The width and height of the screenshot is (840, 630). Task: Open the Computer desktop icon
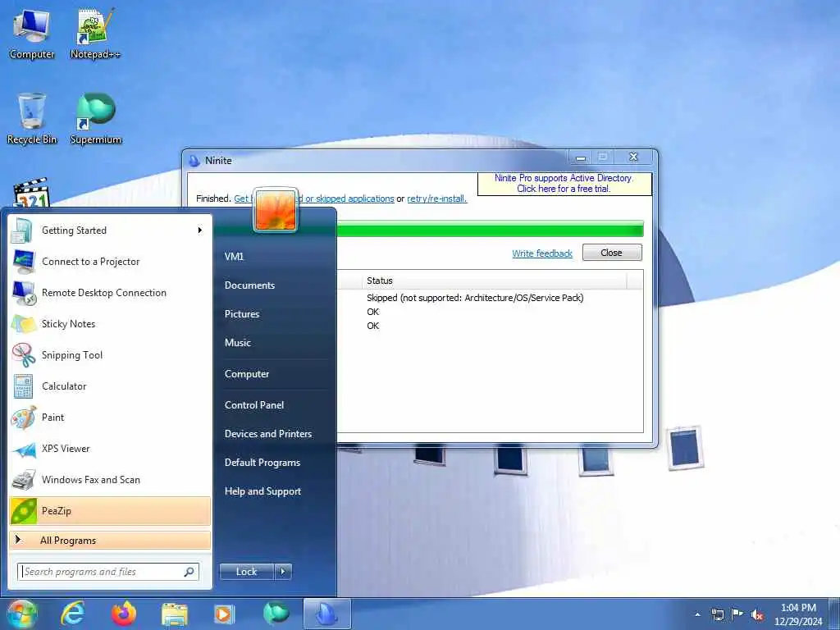32,34
